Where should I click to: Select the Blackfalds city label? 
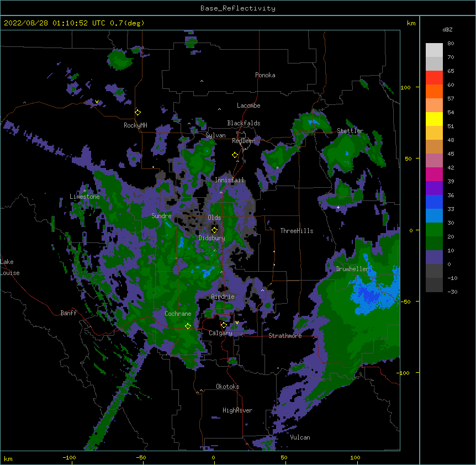[244, 123]
